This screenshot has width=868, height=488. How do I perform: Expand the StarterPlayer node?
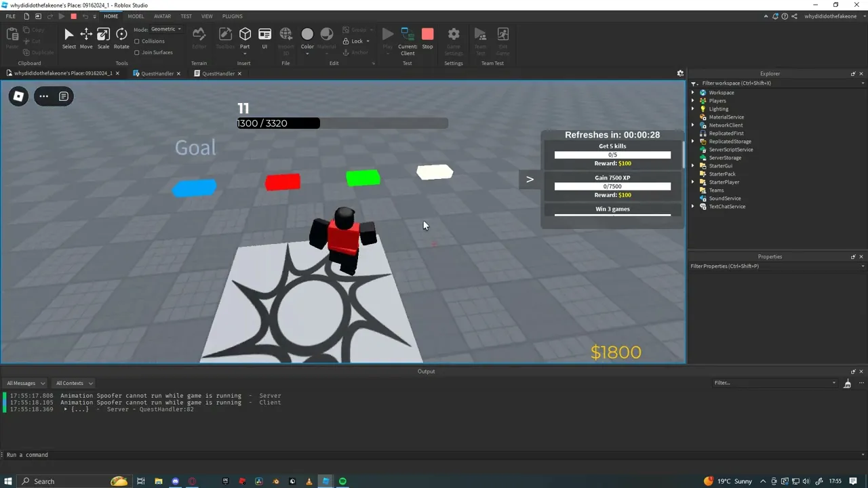coord(693,182)
